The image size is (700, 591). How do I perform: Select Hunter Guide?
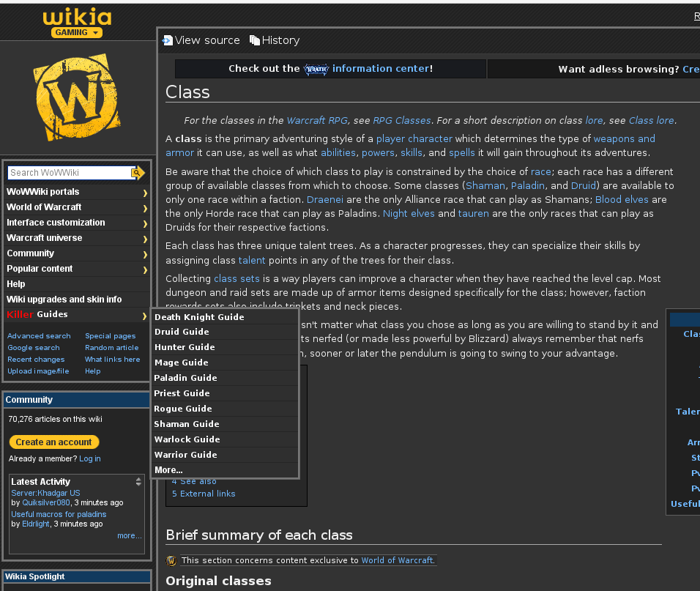[x=225, y=347]
